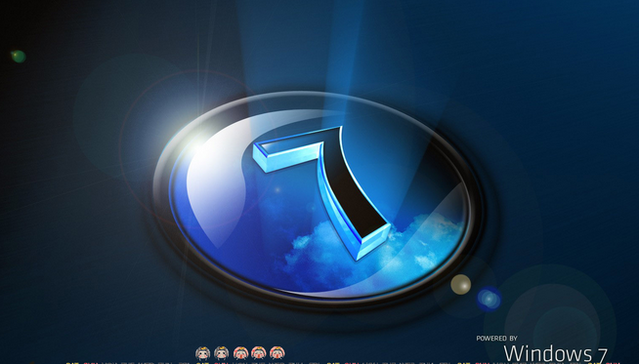Click the last pink crying face icon

[277, 352]
